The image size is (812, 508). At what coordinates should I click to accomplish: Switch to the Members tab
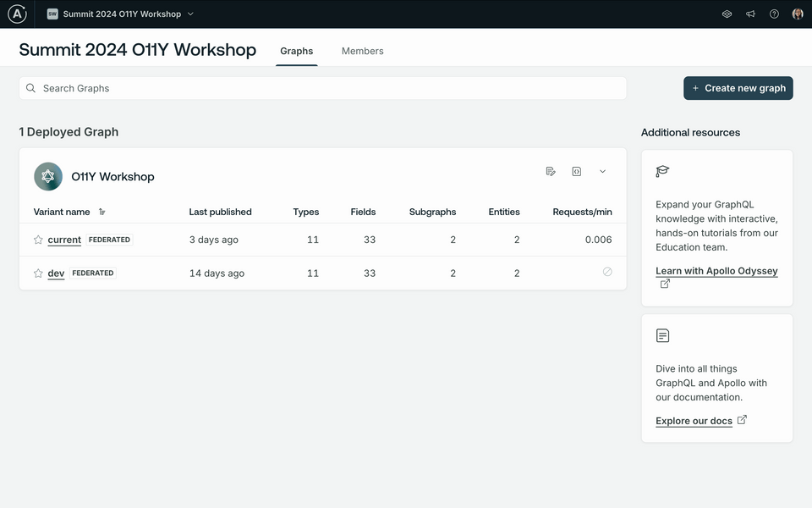tap(363, 51)
